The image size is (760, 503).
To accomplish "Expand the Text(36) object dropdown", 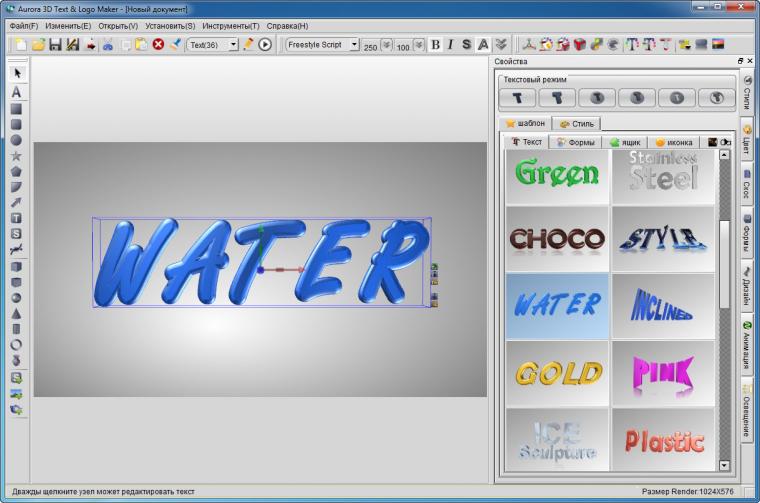I will pyautogui.click(x=233, y=45).
